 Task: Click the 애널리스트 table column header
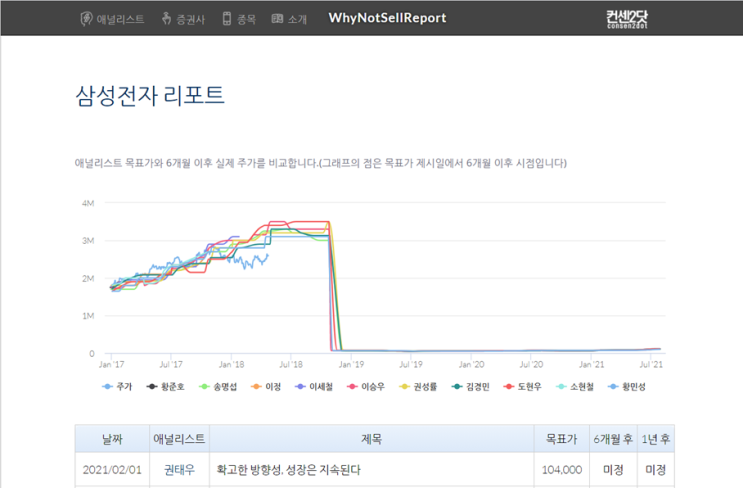(x=179, y=439)
